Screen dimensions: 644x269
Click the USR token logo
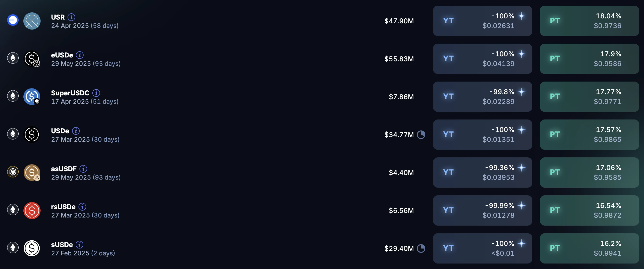tap(32, 21)
